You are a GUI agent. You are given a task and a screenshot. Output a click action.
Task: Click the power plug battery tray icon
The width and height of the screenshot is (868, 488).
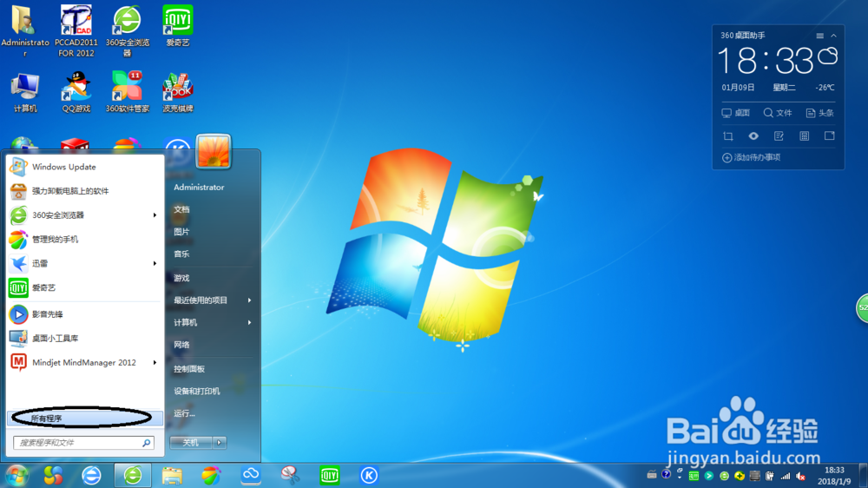tap(770, 476)
